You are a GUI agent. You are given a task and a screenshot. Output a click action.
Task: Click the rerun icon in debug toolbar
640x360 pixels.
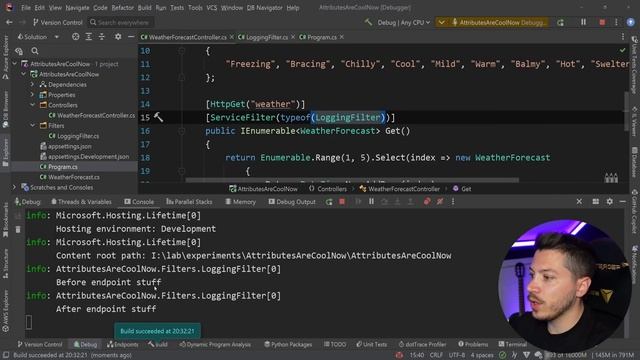(x=329, y=202)
